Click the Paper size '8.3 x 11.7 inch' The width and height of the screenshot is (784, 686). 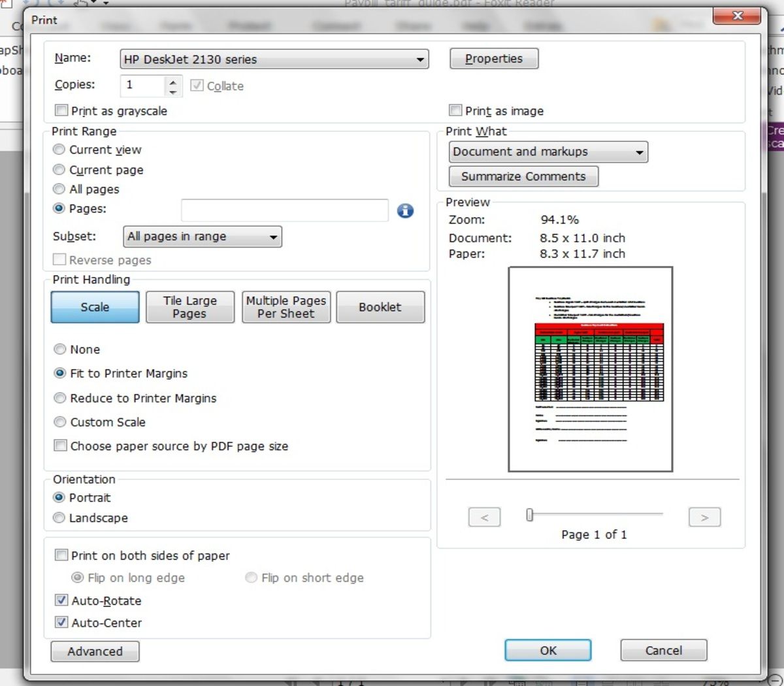583,254
